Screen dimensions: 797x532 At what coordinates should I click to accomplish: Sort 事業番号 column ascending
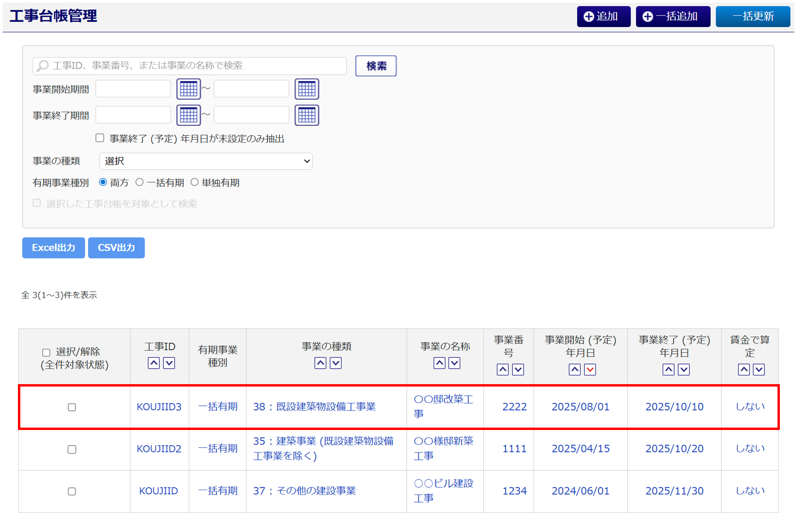pyautogui.click(x=503, y=370)
